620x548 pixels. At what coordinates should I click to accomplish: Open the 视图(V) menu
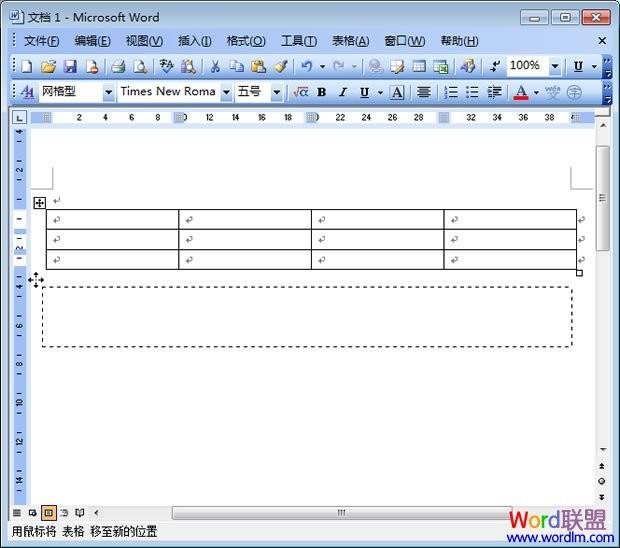pyautogui.click(x=144, y=41)
